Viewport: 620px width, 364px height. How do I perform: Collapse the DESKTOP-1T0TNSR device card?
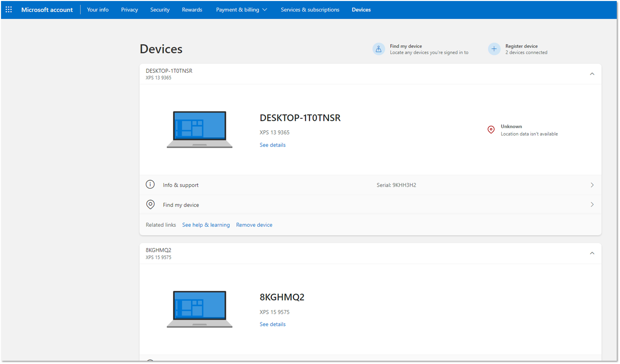[592, 74]
